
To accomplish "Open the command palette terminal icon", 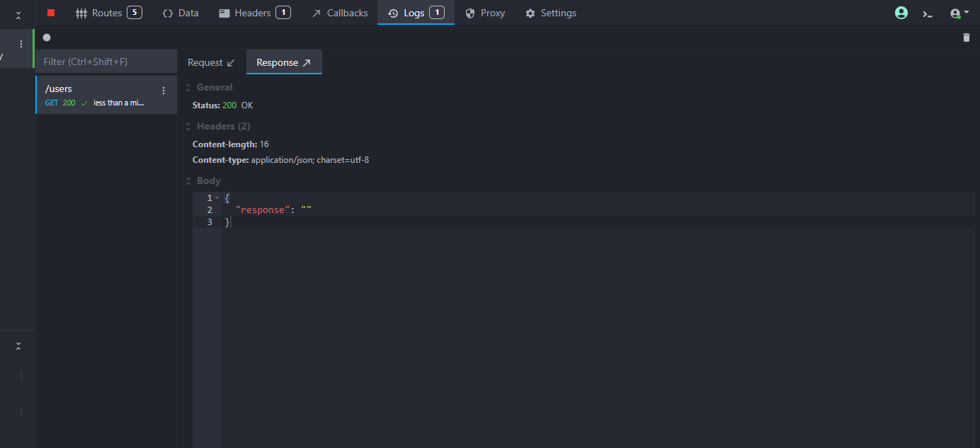I will click(927, 13).
